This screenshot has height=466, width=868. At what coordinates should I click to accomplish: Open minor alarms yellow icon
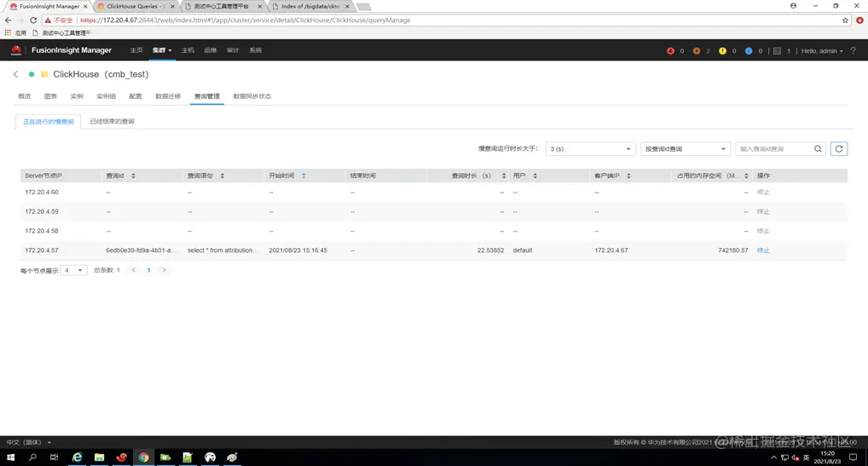point(722,51)
